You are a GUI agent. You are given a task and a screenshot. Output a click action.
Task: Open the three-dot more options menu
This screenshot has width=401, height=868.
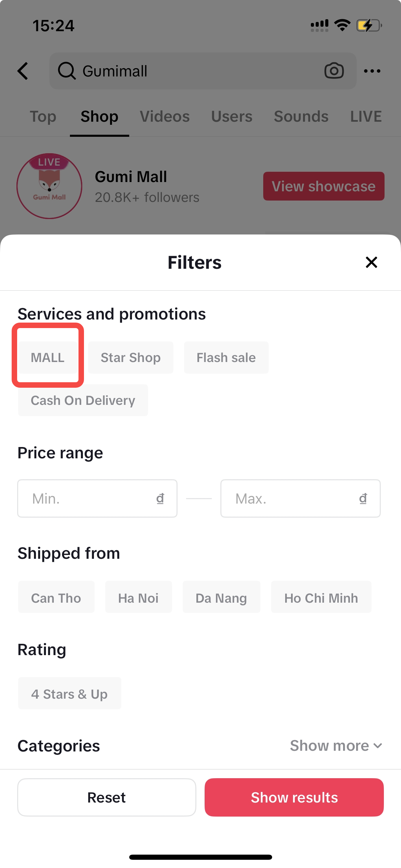click(372, 71)
